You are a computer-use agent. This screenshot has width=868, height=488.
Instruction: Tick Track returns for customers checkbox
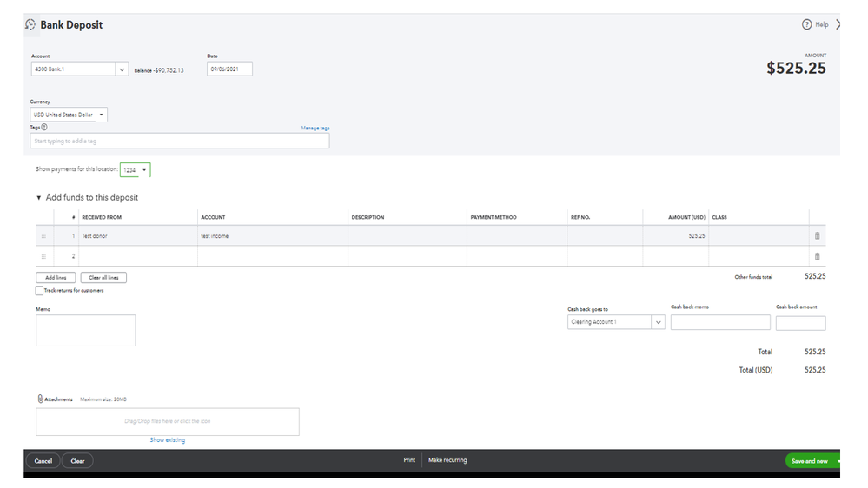click(x=39, y=291)
